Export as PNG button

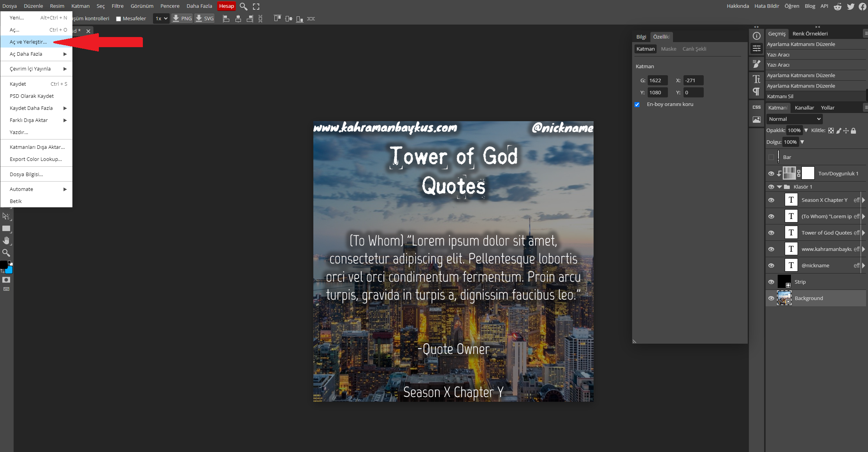182,18
